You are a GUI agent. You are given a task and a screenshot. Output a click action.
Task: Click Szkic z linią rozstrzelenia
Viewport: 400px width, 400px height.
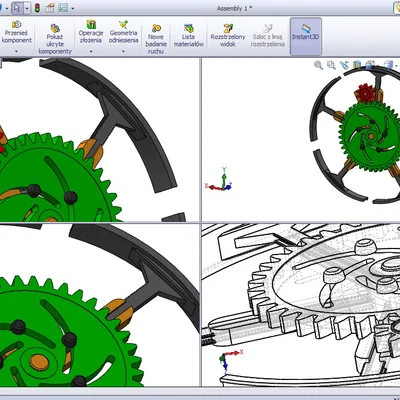coord(268,35)
